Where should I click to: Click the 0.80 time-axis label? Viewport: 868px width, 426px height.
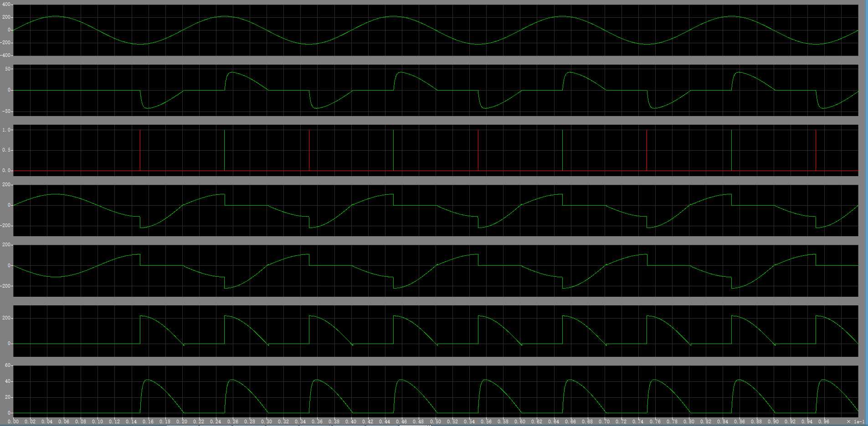[689, 421]
